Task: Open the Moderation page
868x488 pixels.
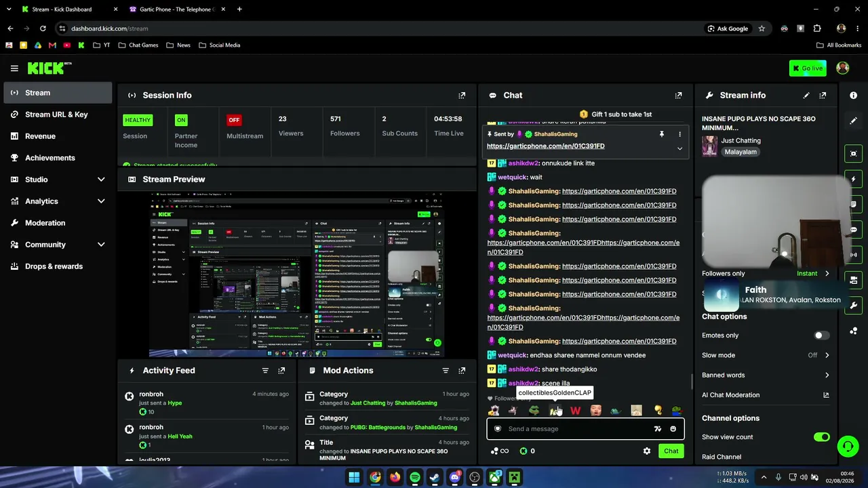Action: click(58, 223)
